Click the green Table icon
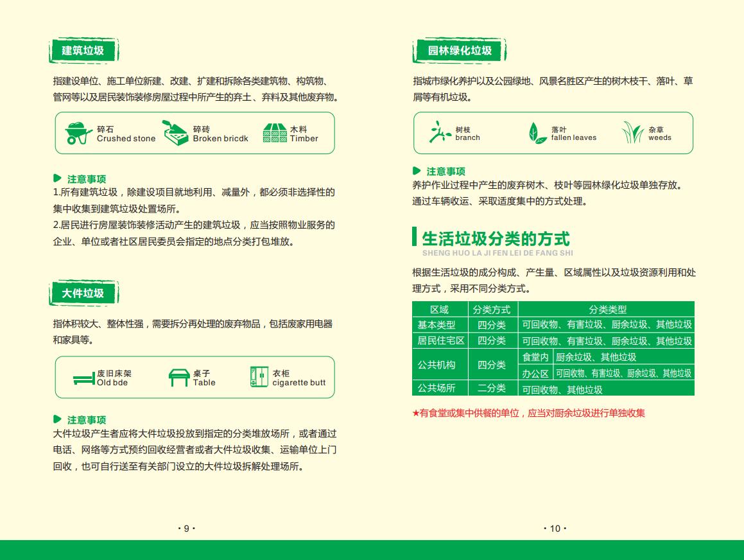This screenshot has height=560, width=744. [179, 378]
